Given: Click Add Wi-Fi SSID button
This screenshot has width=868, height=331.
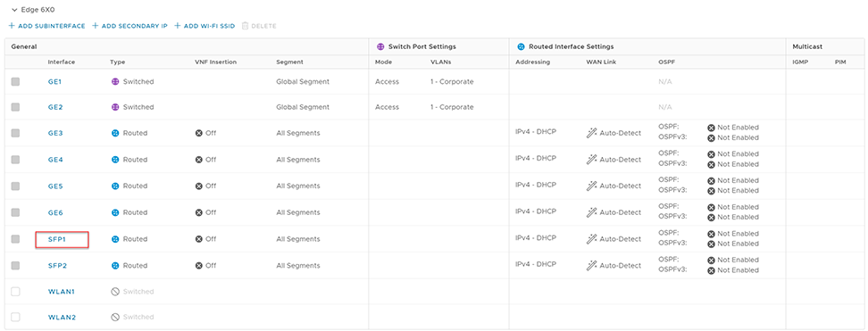Looking at the screenshot, I should [x=204, y=26].
